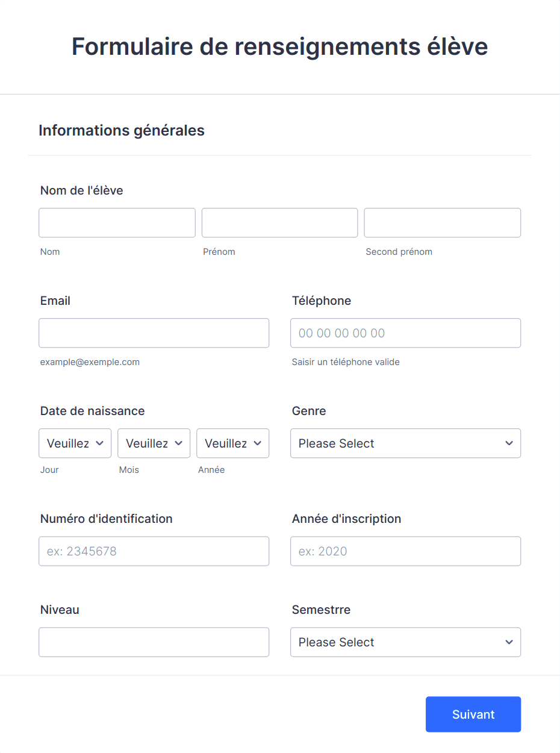Click the Téléphone input field
This screenshot has height=753, width=560.
(x=405, y=333)
